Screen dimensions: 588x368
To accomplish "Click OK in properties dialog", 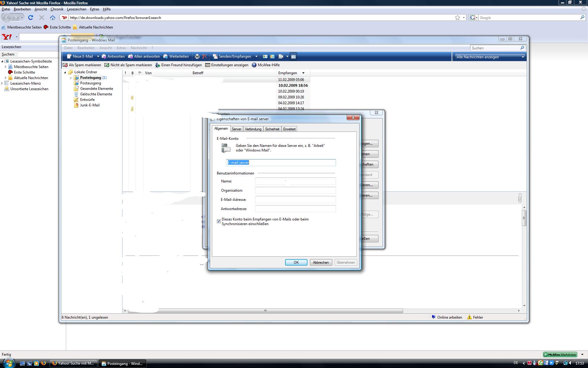I will pos(296,263).
